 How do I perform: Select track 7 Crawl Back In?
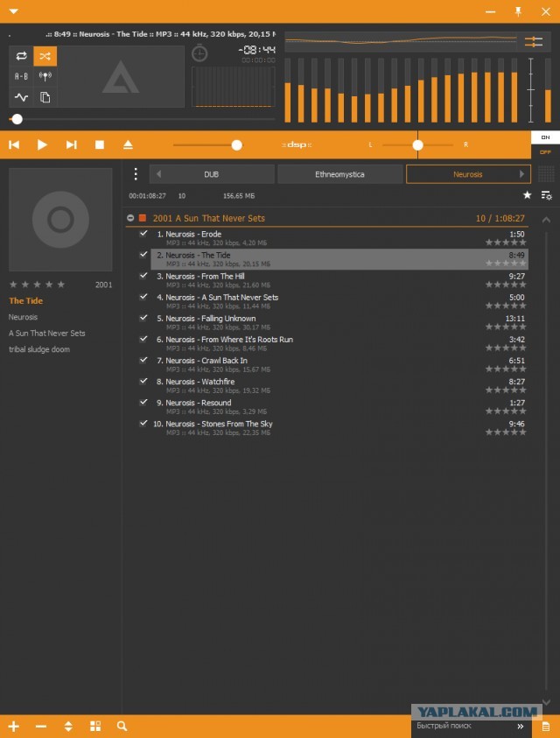tap(339, 365)
